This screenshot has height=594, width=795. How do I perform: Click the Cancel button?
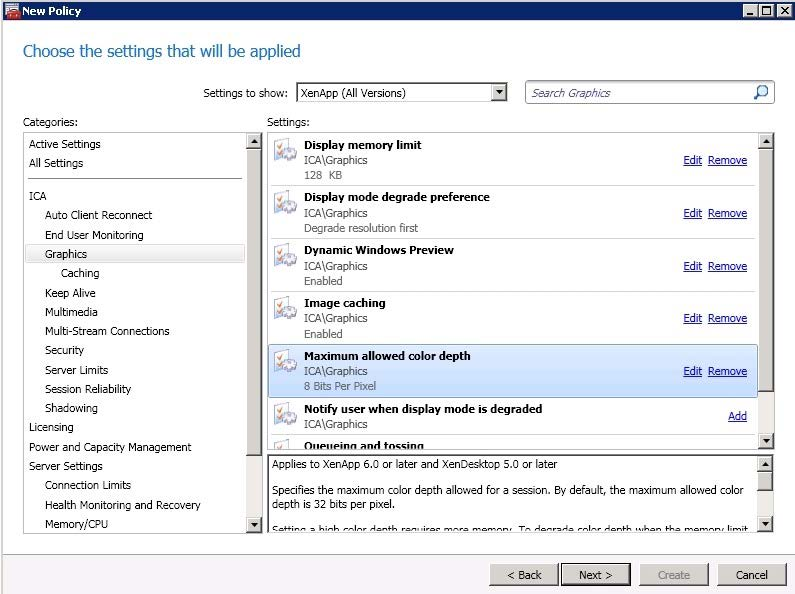(751, 575)
